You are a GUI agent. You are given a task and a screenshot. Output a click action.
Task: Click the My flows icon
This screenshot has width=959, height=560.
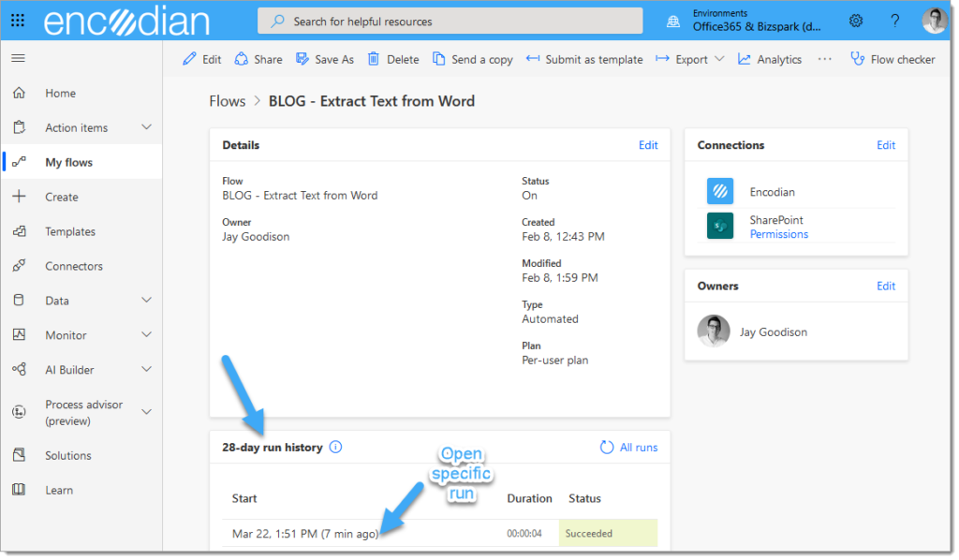(19, 162)
